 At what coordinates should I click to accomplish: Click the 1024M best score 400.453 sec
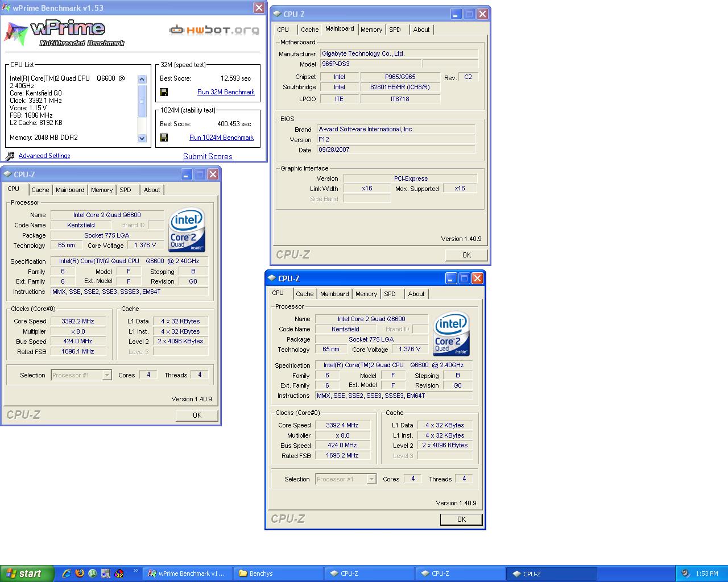point(234,124)
